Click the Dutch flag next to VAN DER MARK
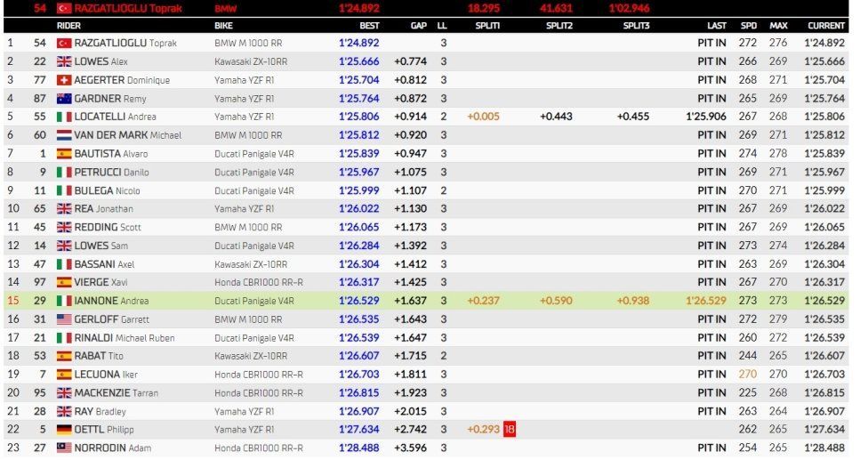Screen dimensions: 868x460 click(x=64, y=135)
